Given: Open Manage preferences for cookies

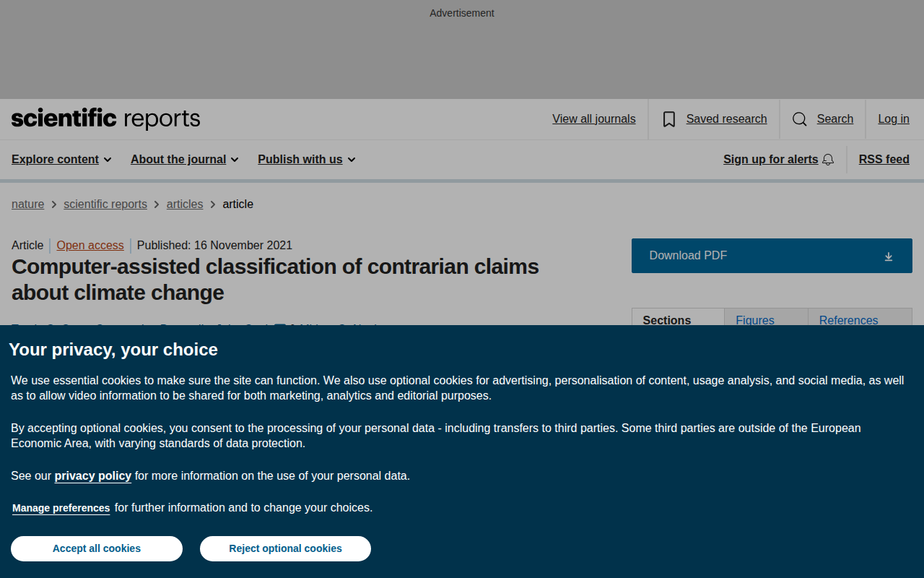Looking at the screenshot, I should coord(61,508).
